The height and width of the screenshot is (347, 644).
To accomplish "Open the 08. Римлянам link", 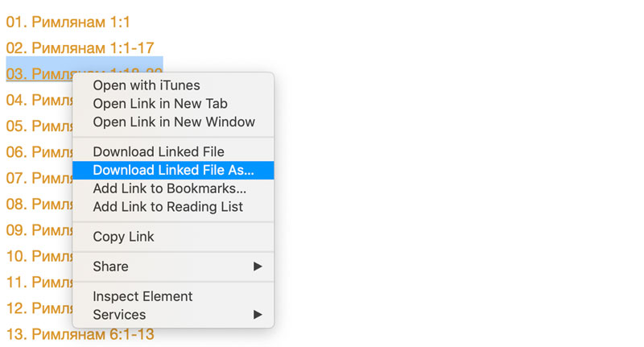I will (x=39, y=204).
